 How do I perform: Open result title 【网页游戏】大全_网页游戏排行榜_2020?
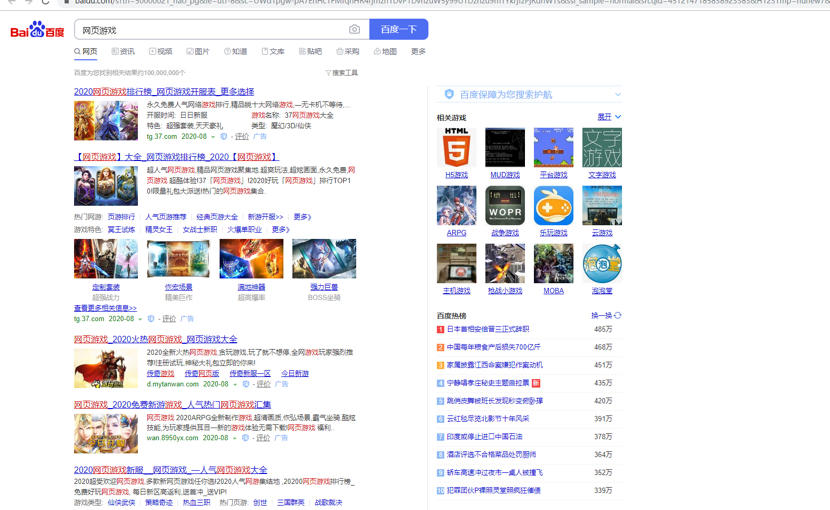(x=176, y=157)
